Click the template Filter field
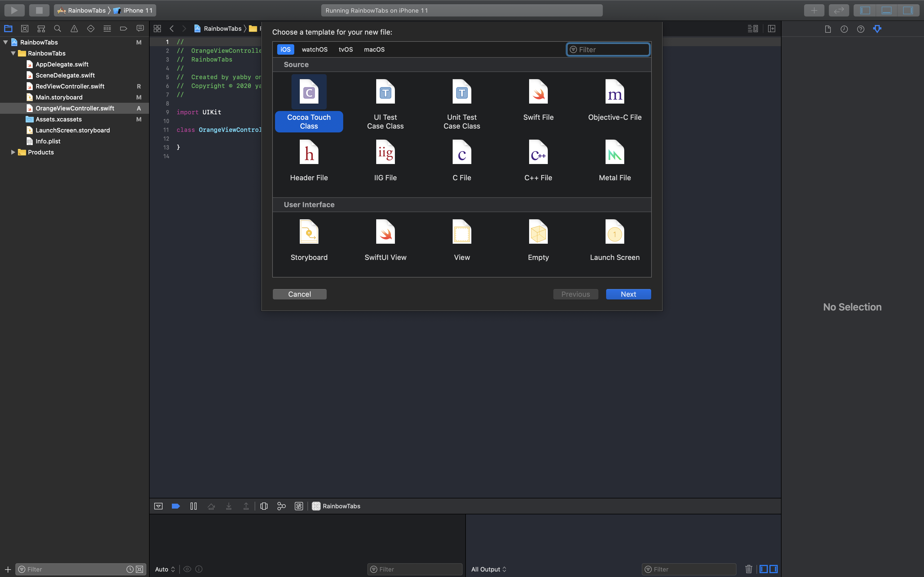 [x=607, y=49]
